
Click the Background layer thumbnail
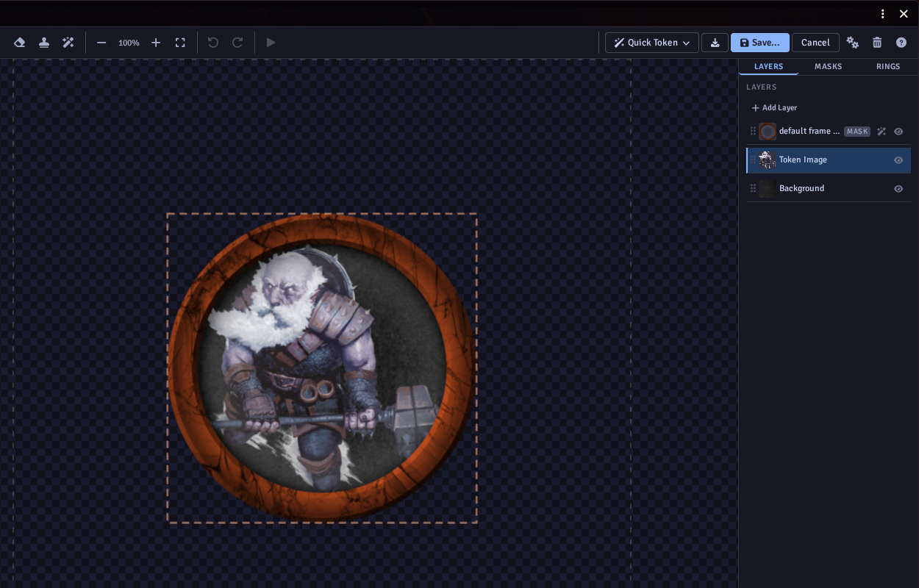coord(768,189)
